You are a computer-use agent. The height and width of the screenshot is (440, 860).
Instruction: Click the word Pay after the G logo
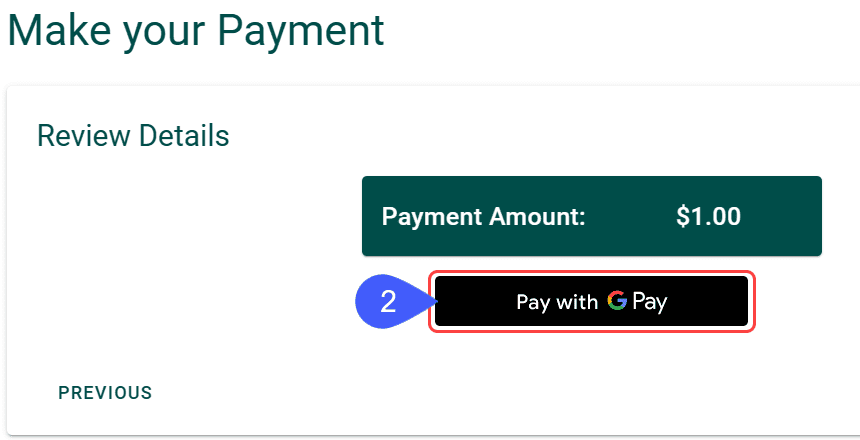(650, 302)
